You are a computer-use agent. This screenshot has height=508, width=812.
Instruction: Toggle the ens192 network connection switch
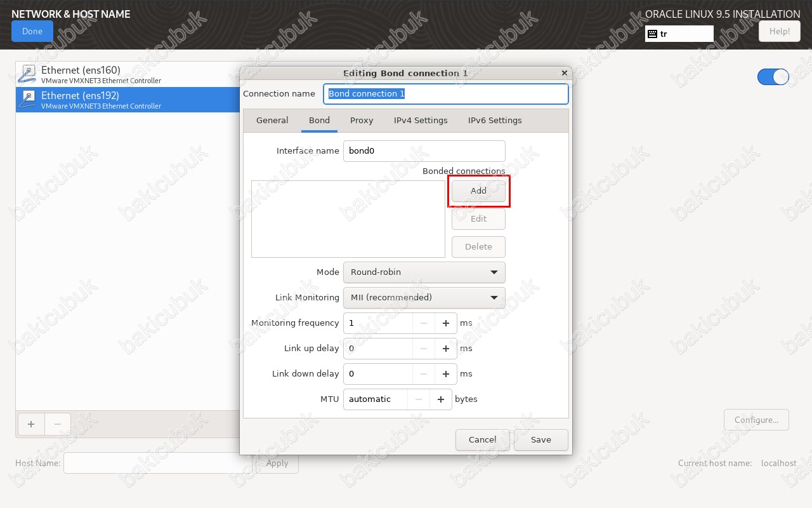[x=773, y=77]
